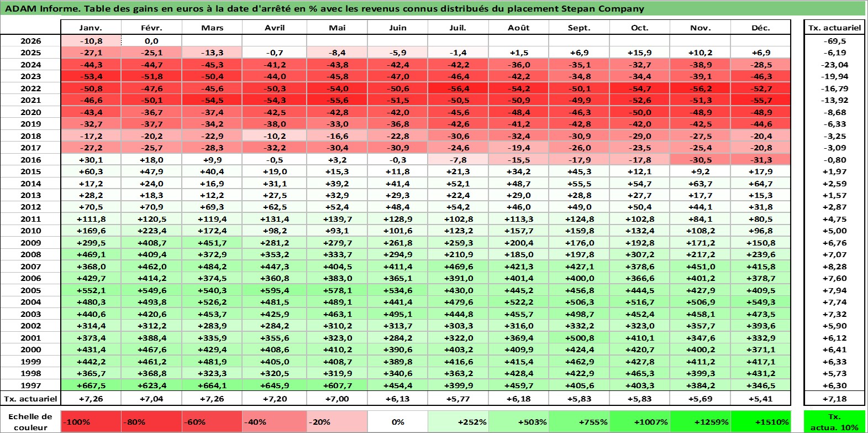Select the 2022 year row label
Screen dimensions: 868x433
(30, 88)
